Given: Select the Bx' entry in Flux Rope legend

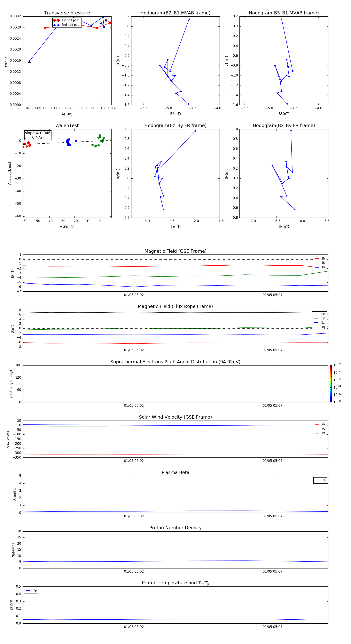Looking at the screenshot, I should pyautogui.click(x=320, y=314).
